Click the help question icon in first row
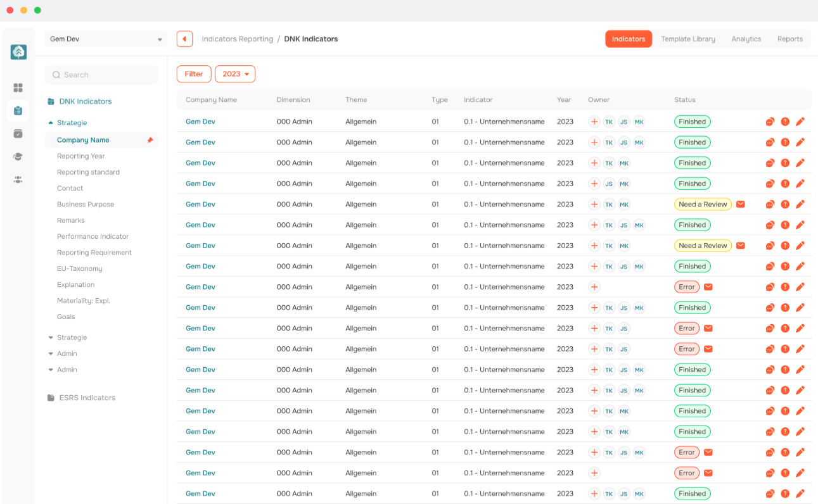818x504 pixels. click(x=785, y=122)
